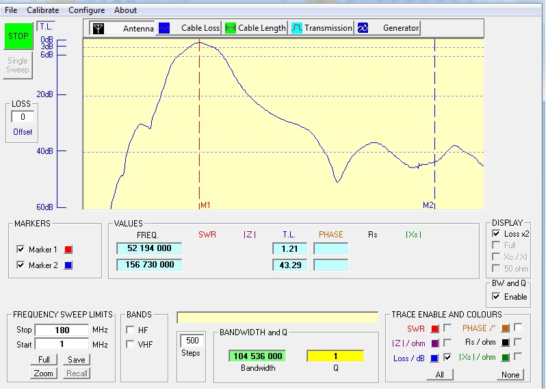
Task: Click the blue Marker 2 color swatch
Action: pyautogui.click(x=68, y=265)
